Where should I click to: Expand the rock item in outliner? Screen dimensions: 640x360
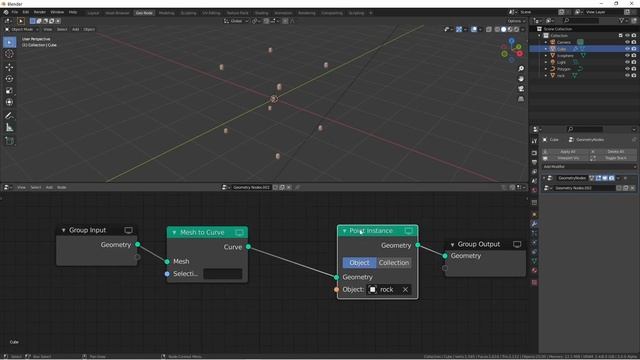pyautogui.click(x=546, y=76)
